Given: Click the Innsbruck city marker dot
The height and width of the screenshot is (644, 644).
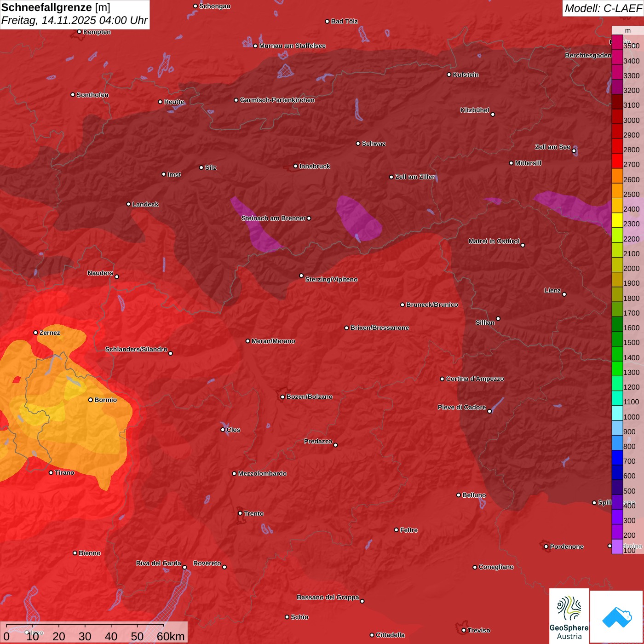Looking at the screenshot, I should click(296, 166).
